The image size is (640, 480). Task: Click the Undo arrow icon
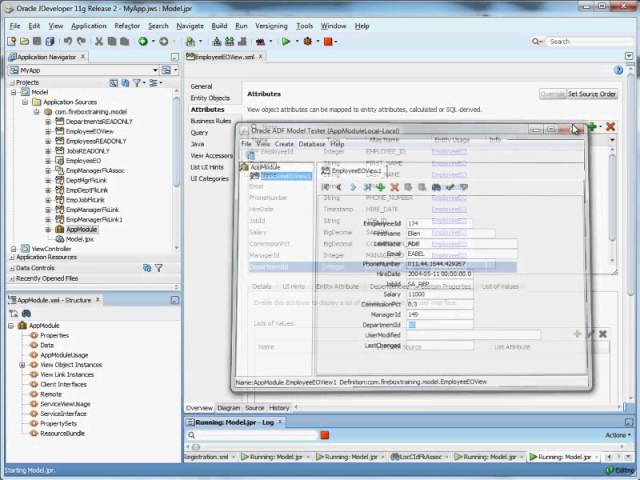[x=68, y=41]
